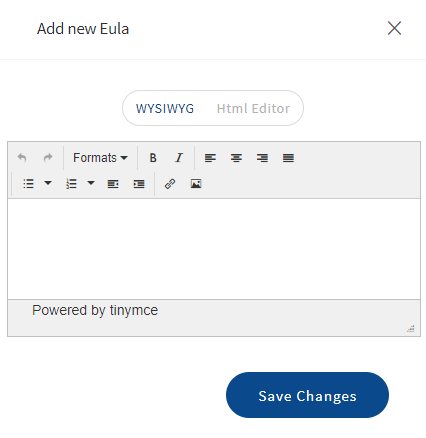Image resolution: width=426 pixels, height=438 pixels.
Task: Open the Formats dropdown
Action: pos(100,158)
